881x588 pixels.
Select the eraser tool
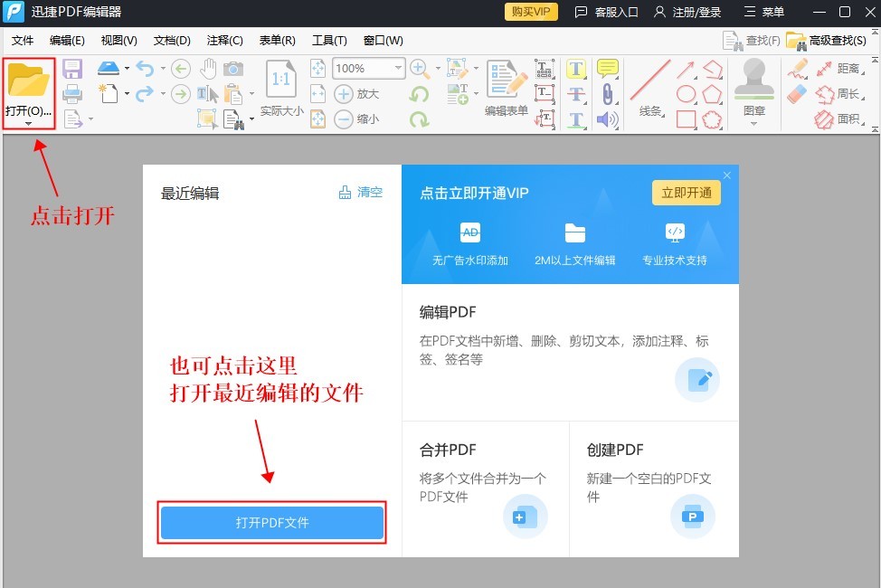click(797, 94)
